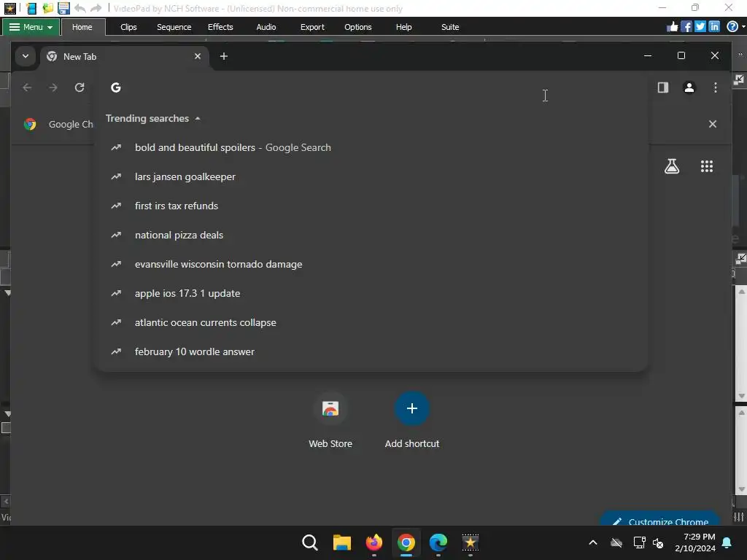The height and width of the screenshot is (560, 747).
Task: Click the save project icon in VideoPad title bar
Action: (x=63, y=8)
